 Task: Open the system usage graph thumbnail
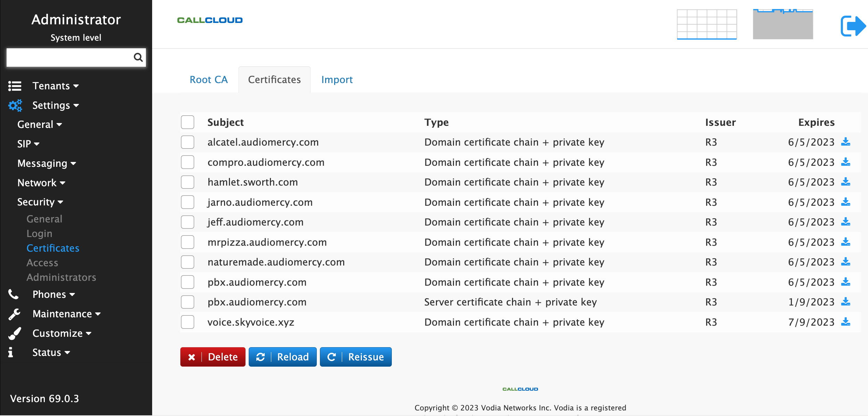click(783, 24)
